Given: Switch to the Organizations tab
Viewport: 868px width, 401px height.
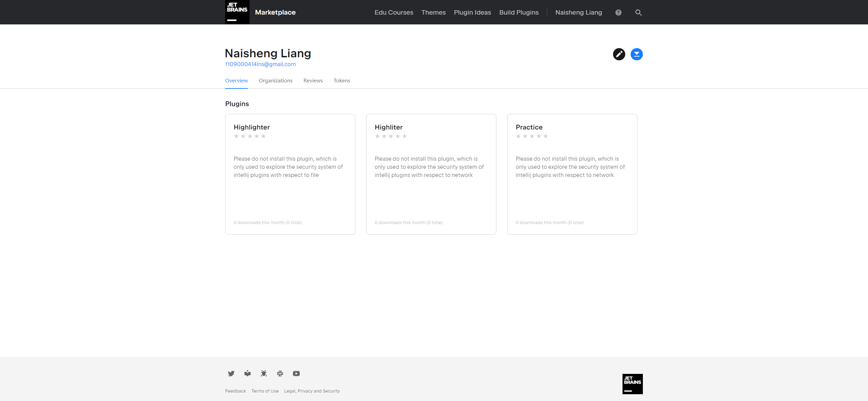Looking at the screenshot, I should (x=276, y=81).
